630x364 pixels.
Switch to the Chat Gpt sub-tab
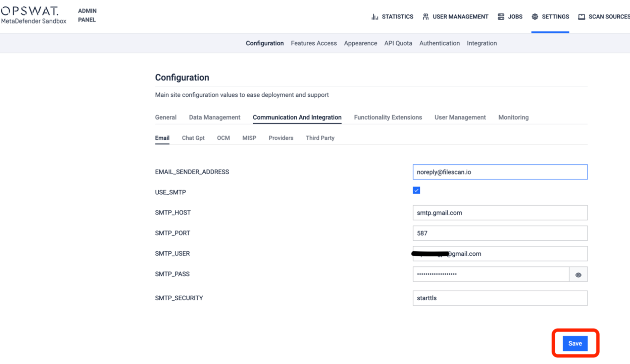click(193, 138)
